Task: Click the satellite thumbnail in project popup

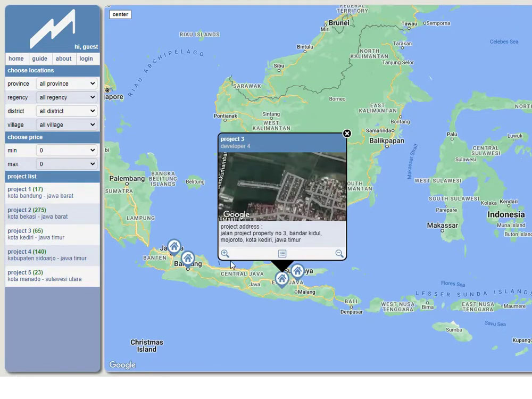Action: pyautogui.click(x=282, y=187)
